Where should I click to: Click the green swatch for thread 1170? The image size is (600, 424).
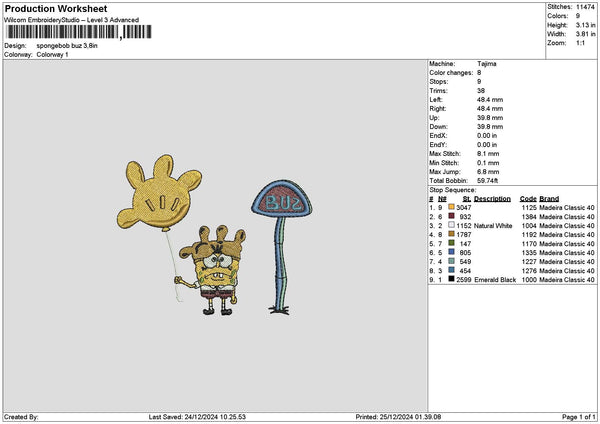coord(451,243)
